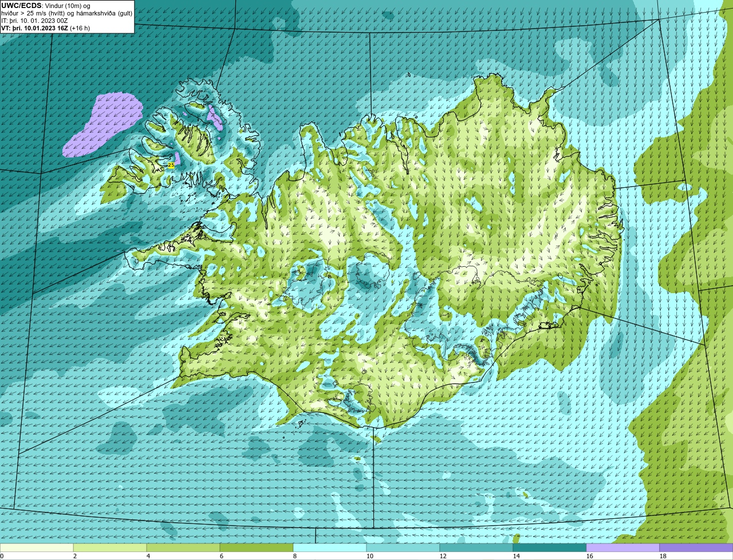
Task: Click the 'IT: þri. 10. 01. 2023 00Z' line
Action: coord(34,21)
